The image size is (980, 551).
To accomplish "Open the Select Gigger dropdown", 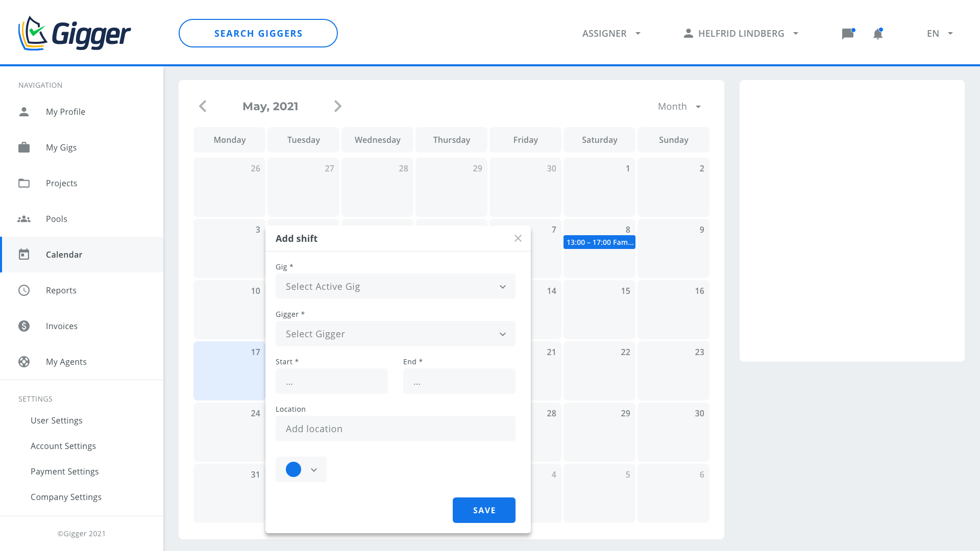I will point(395,334).
